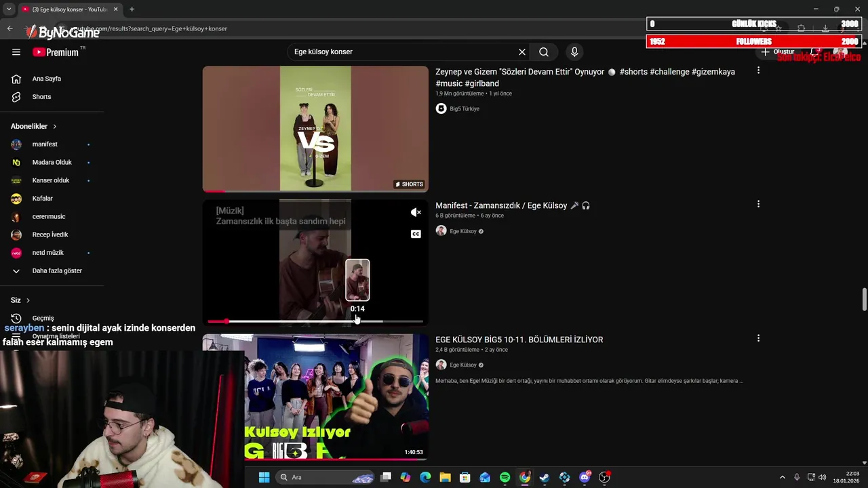Go back with the browser back arrow
The height and width of the screenshot is (488, 868).
pos(9,28)
